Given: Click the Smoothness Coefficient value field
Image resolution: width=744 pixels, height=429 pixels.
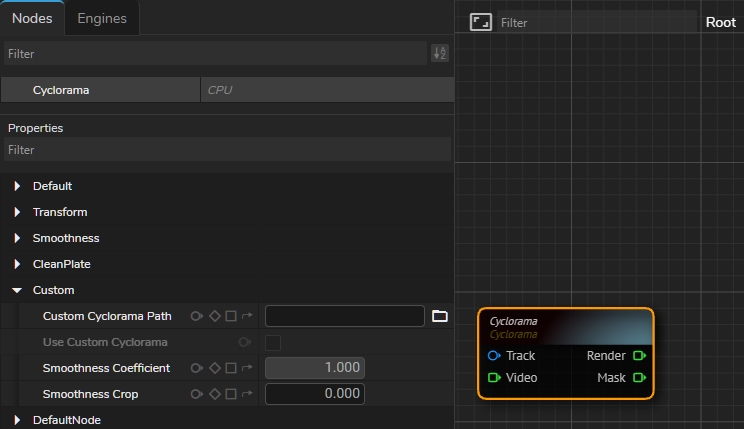Looking at the screenshot, I should (314, 368).
